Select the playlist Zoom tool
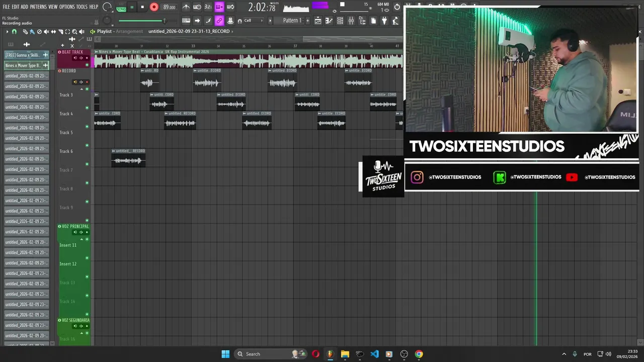Viewport: 644px width, 362px height. coord(74,32)
